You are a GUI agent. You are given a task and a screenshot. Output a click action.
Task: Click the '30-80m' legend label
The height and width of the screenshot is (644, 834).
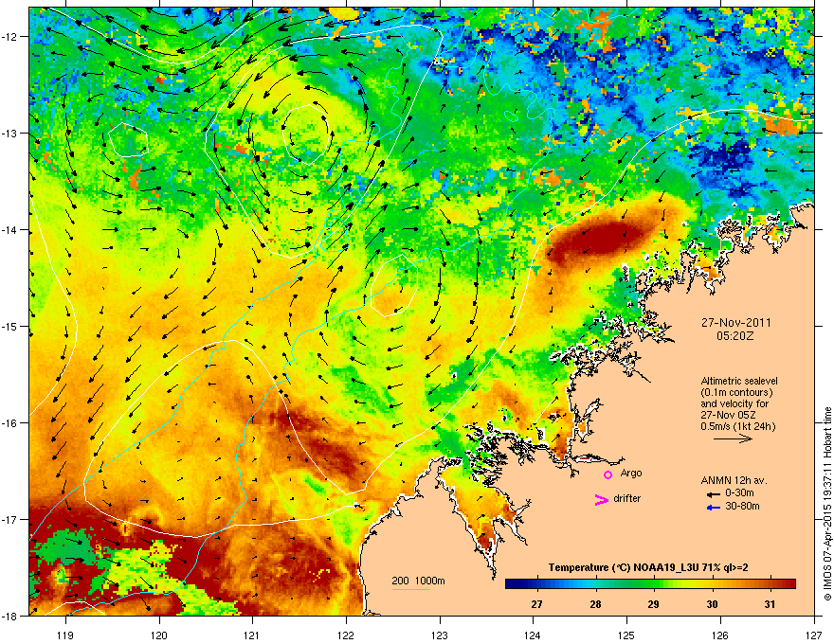(x=742, y=506)
